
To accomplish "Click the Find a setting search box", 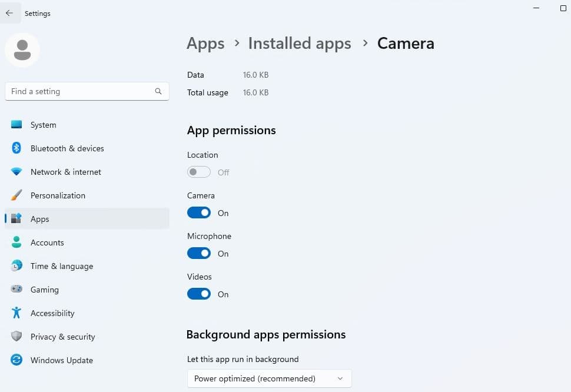I will (x=79, y=91).
